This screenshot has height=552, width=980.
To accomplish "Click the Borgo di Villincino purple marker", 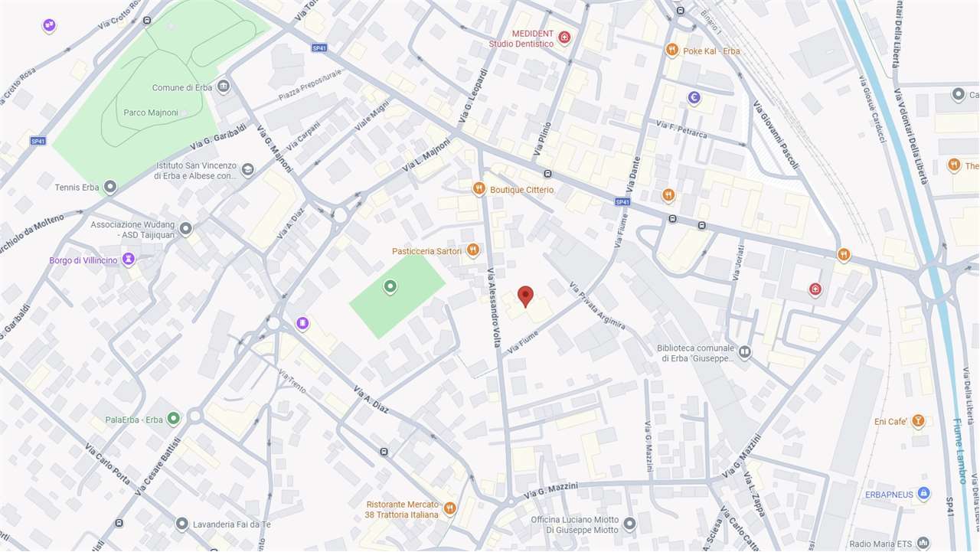I will click(x=129, y=260).
